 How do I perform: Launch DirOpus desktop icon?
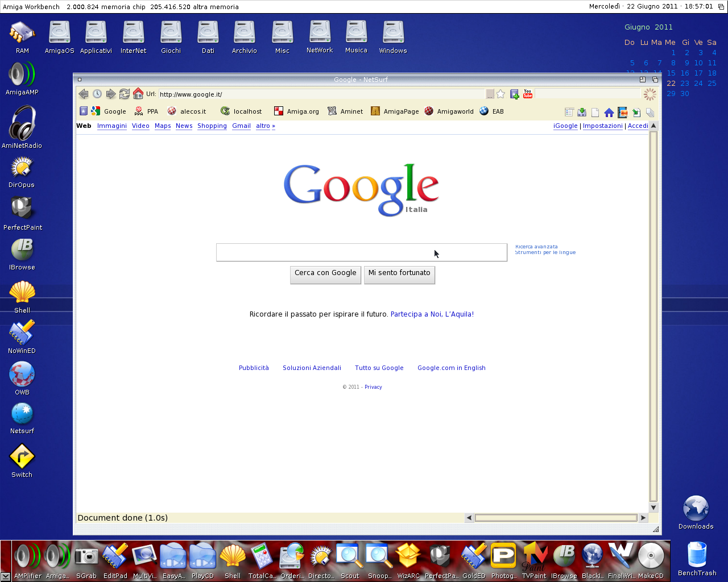click(x=22, y=173)
